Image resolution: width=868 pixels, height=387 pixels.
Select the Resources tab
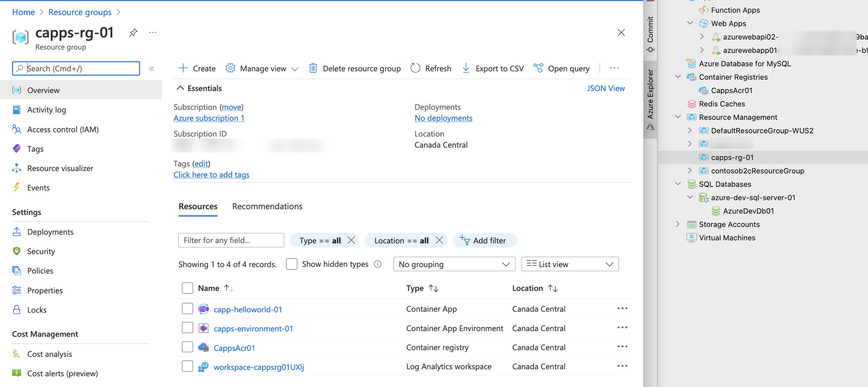[198, 206]
